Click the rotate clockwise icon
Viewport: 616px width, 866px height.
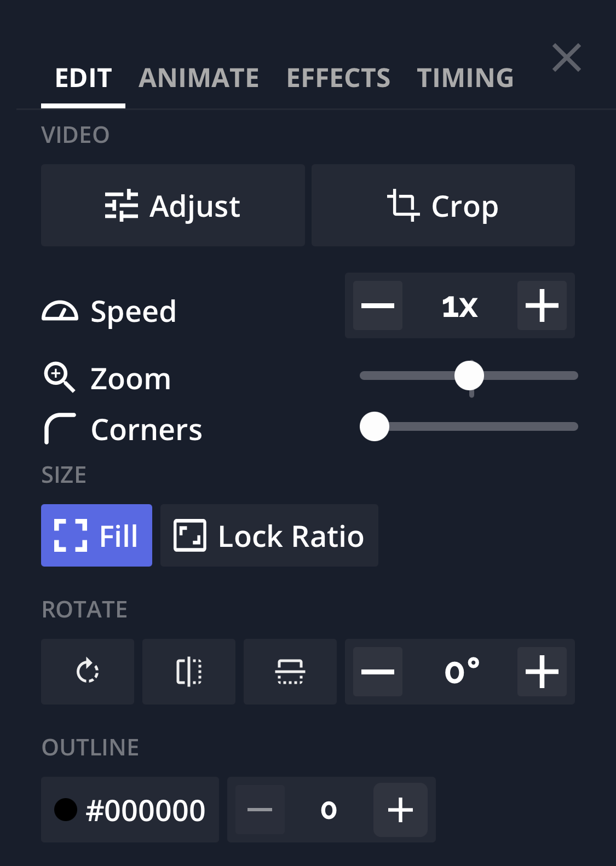pos(88,671)
